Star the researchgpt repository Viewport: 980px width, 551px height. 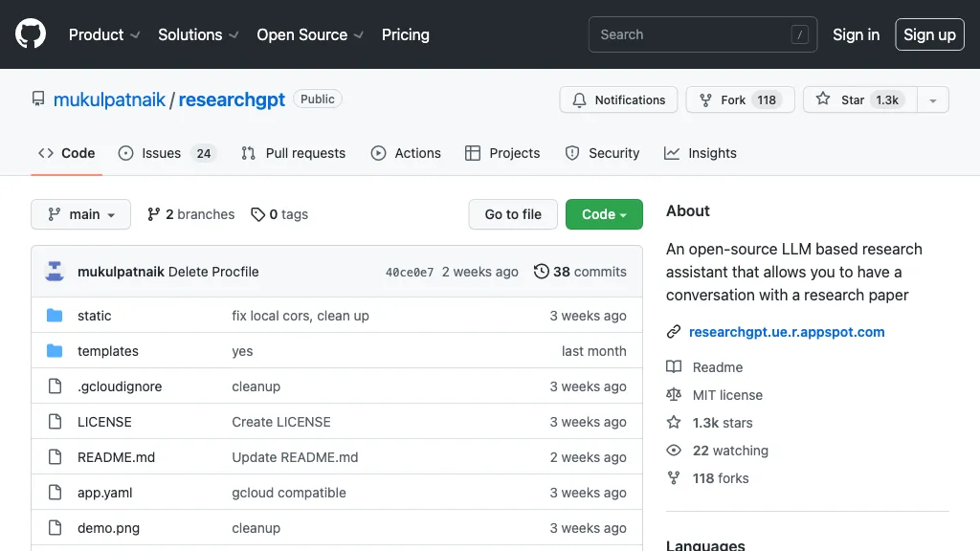(x=858, y=99)
